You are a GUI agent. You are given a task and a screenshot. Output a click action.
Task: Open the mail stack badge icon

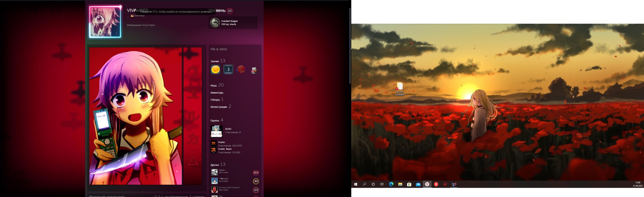coord(254,70)
